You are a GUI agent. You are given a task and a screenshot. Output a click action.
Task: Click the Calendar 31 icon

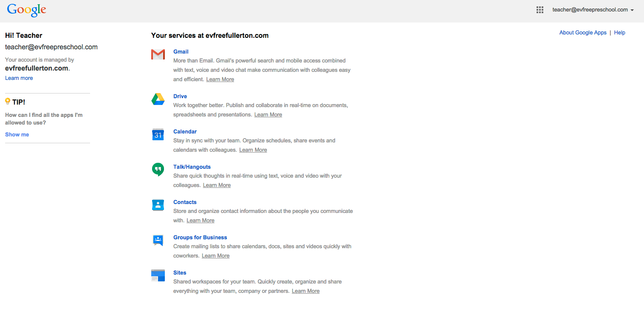[158, 134]
